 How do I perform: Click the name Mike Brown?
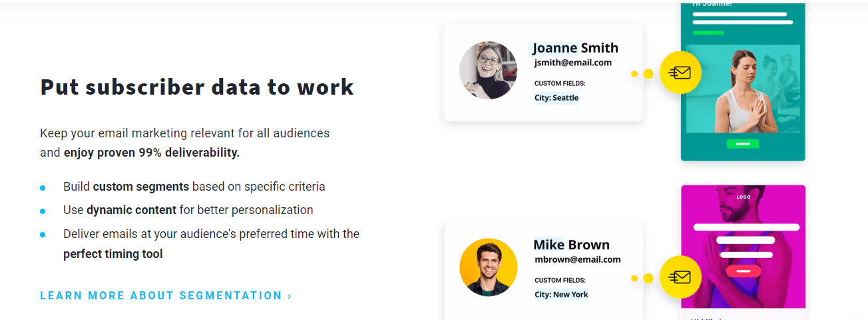click(x=572, y=245)
